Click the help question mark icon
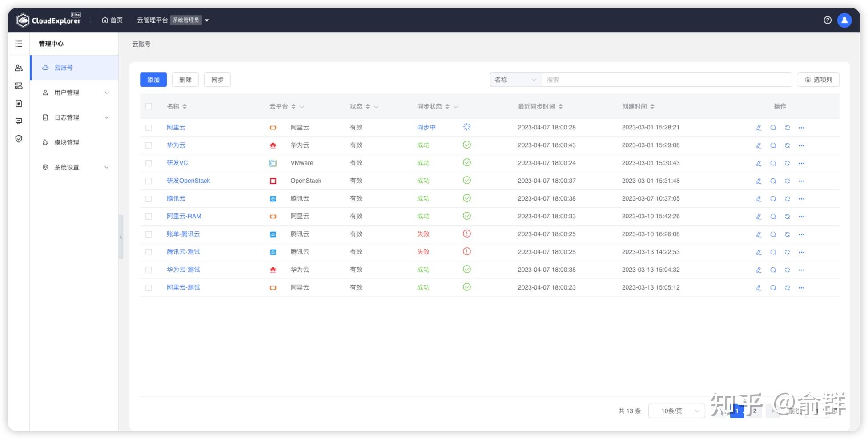The width and height of the screenshot is (868, 439). [827, 20]
